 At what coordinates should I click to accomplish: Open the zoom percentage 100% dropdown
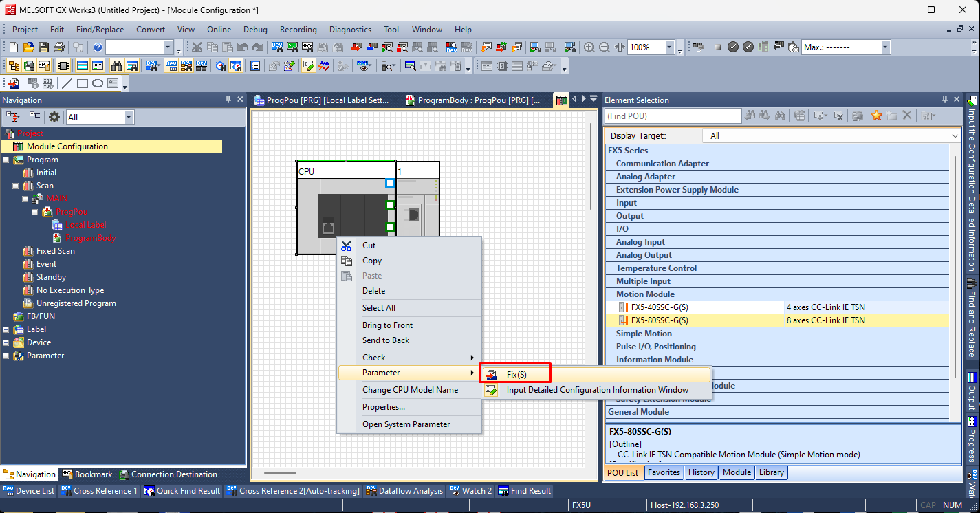pyautogui.click(x=669, y=47)
